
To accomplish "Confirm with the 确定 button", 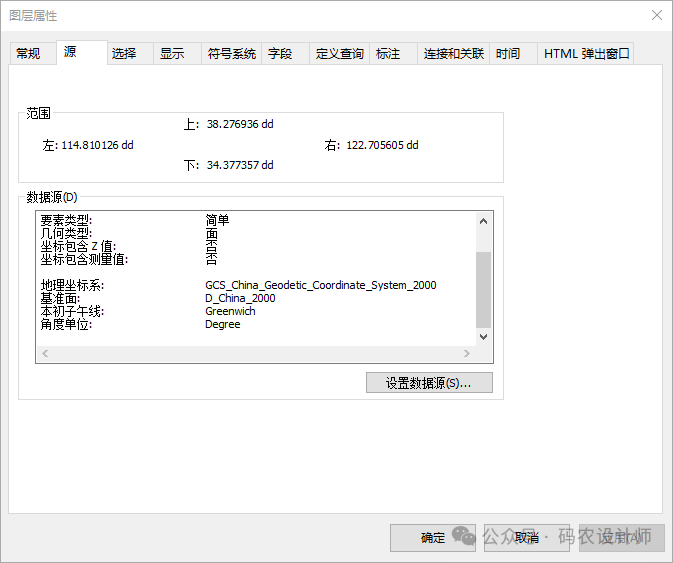I will pyautogui.click(x=433, y=538).
